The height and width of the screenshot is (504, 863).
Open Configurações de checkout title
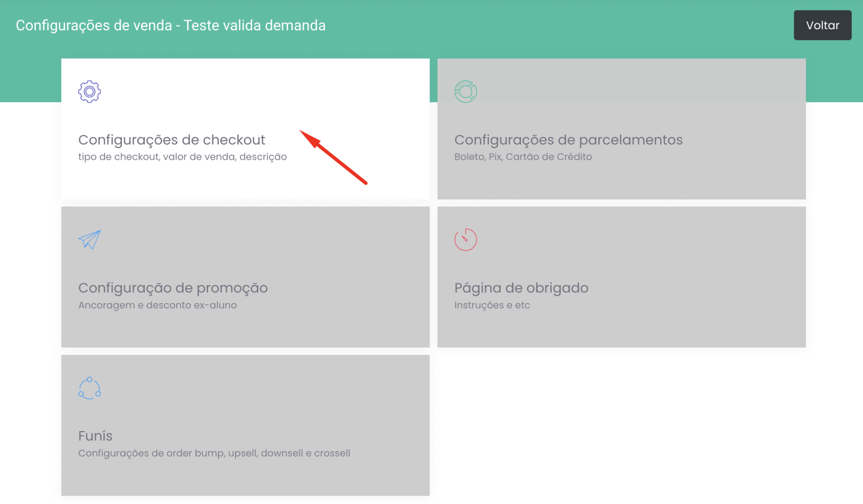click(x=172, y=140)
